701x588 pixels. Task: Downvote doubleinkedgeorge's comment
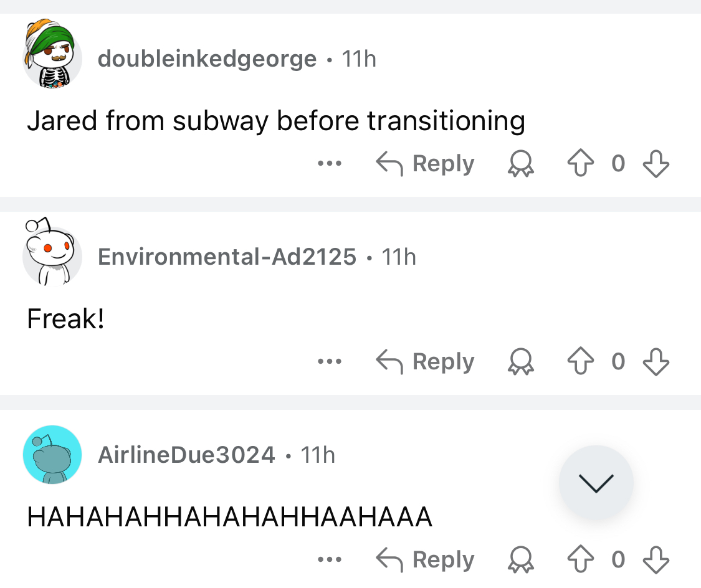(x=656, y=164)
